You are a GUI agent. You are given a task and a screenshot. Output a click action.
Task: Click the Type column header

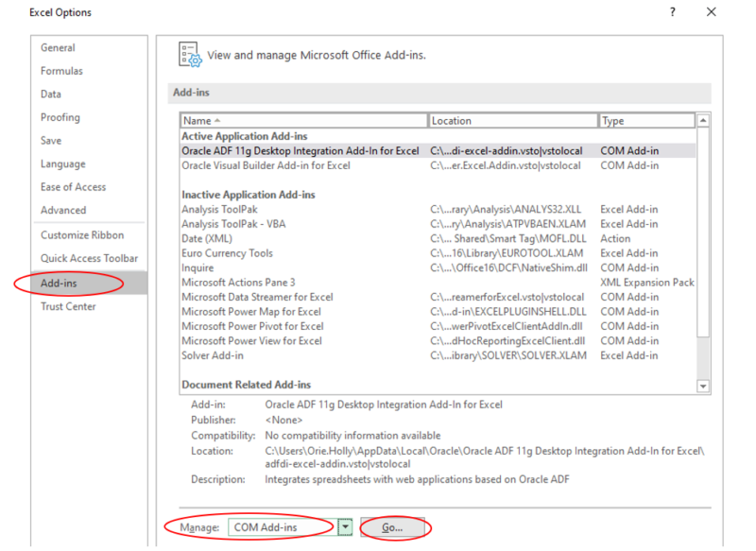tap(646, 121)
